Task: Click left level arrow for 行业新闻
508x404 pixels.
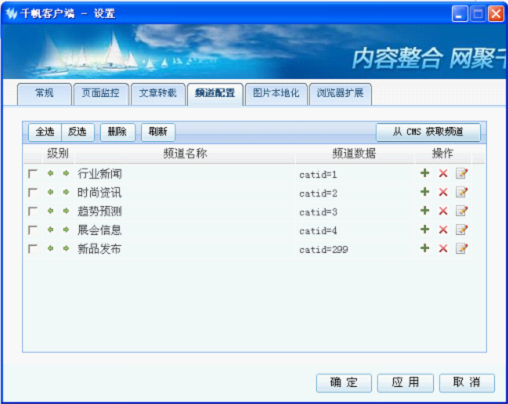Action: click(x=50, y=173)
